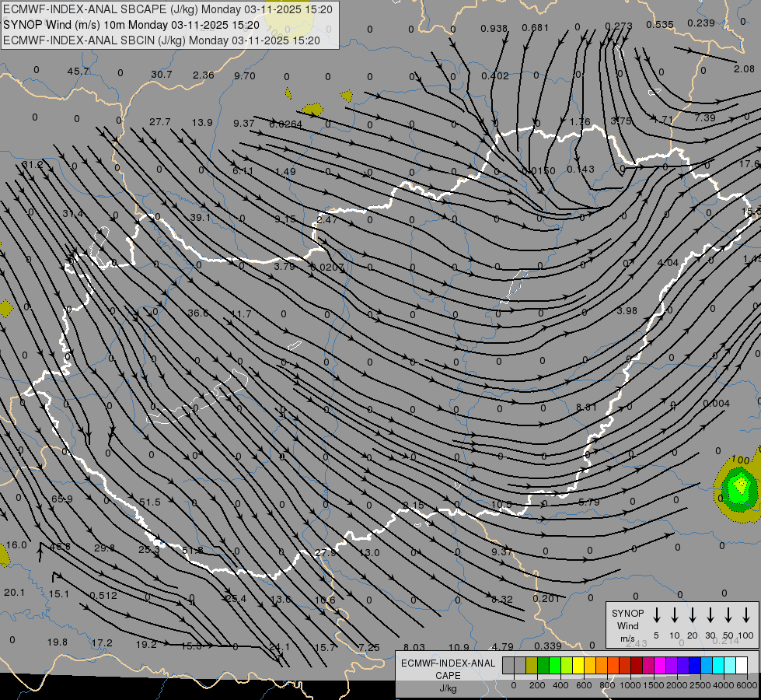The height and width of the screenshot is (700, 761).
Task: Click the grid value 2.36
Action: point(204,75)
